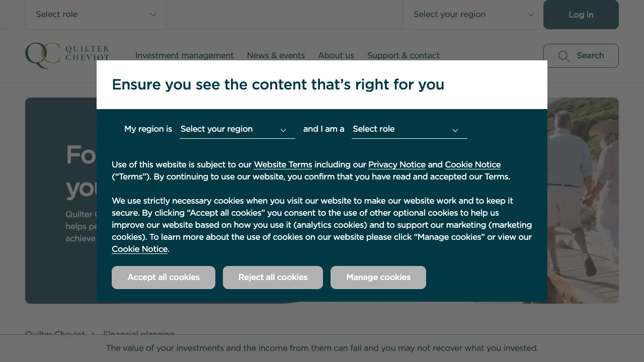The image size is (644, 362).
Task: Open the top bar 'Select your region' dropdown
Action: click(x=473, y=15)
